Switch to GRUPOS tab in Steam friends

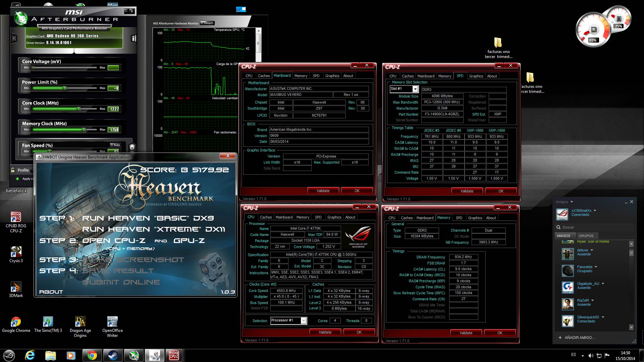pyautogui.click(x=586, y=236)
